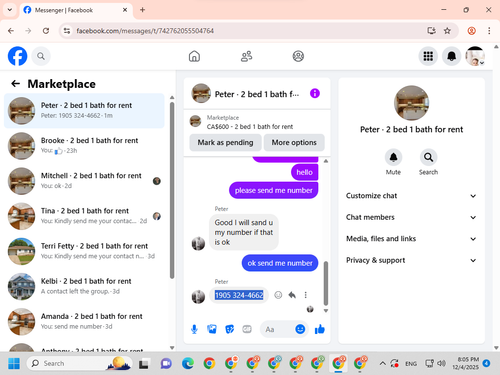The width and height of the screenshot is (500, 375).
Task: Expand Chat members section
Action: point(411,217)
